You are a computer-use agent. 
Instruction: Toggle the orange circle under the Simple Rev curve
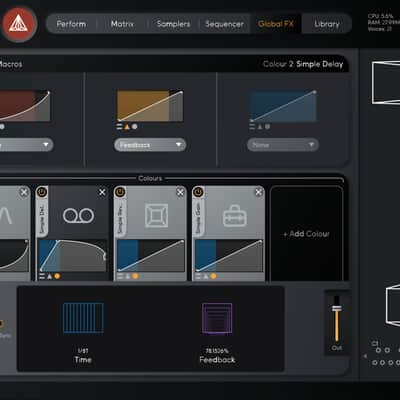point(135,276)
